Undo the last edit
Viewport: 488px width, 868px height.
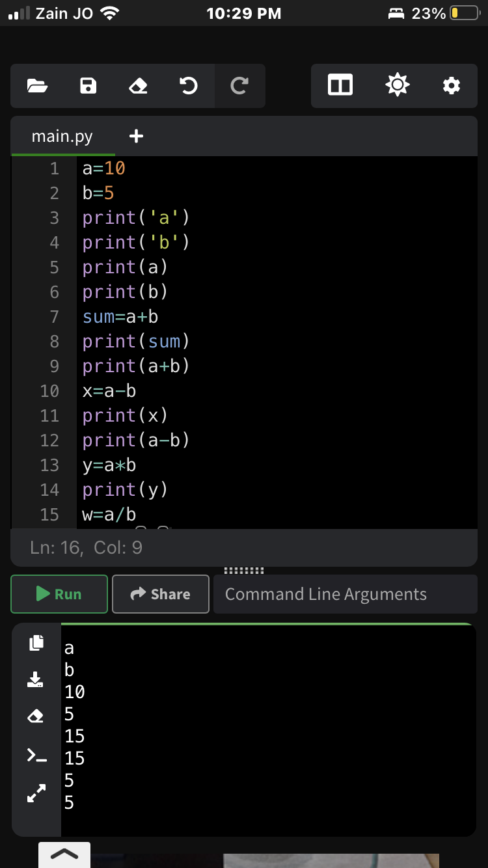point(189,85)
